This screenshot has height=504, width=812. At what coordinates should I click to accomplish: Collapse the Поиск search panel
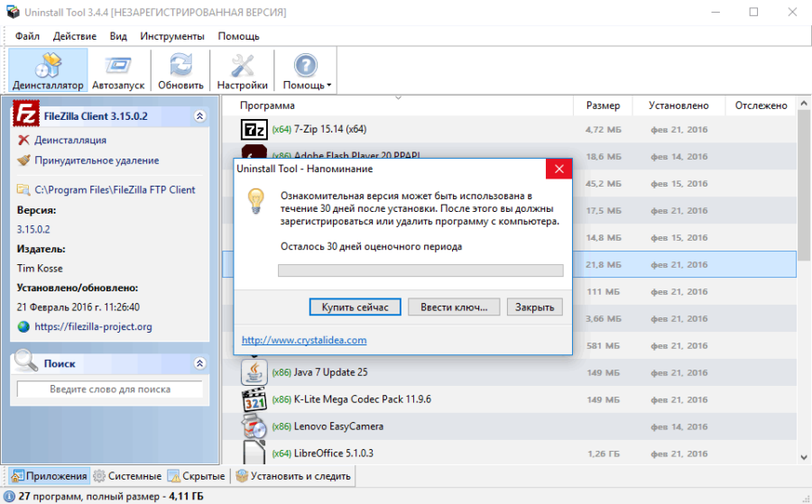tap(200, 363)
